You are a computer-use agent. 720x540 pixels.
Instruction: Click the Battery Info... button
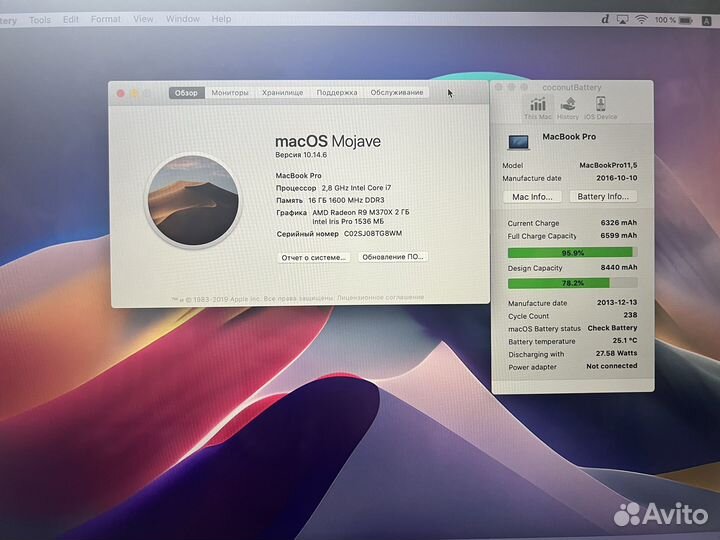tap(603, 197)
